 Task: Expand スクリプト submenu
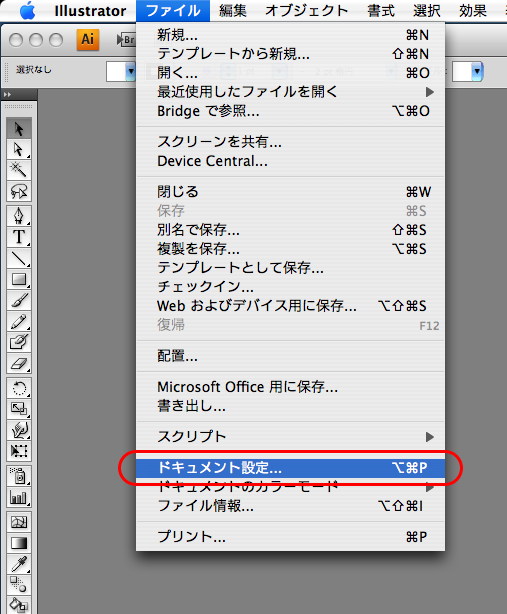coord(290,437)
